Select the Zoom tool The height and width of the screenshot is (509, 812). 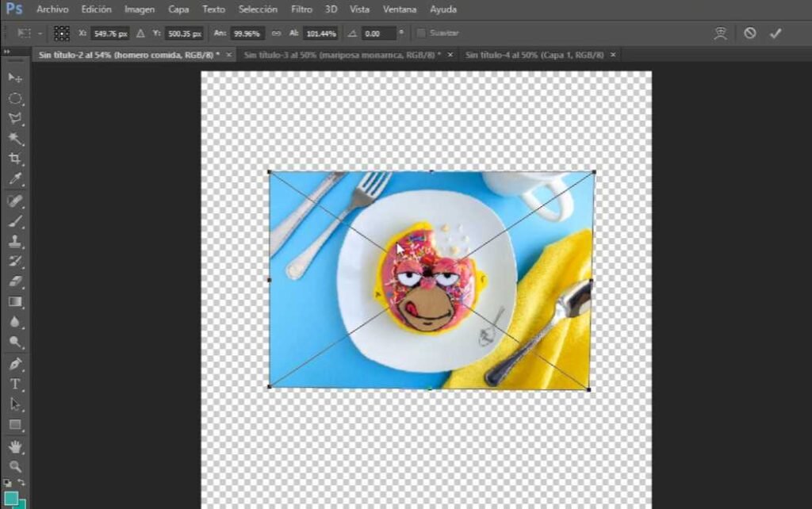pos(15,466)
